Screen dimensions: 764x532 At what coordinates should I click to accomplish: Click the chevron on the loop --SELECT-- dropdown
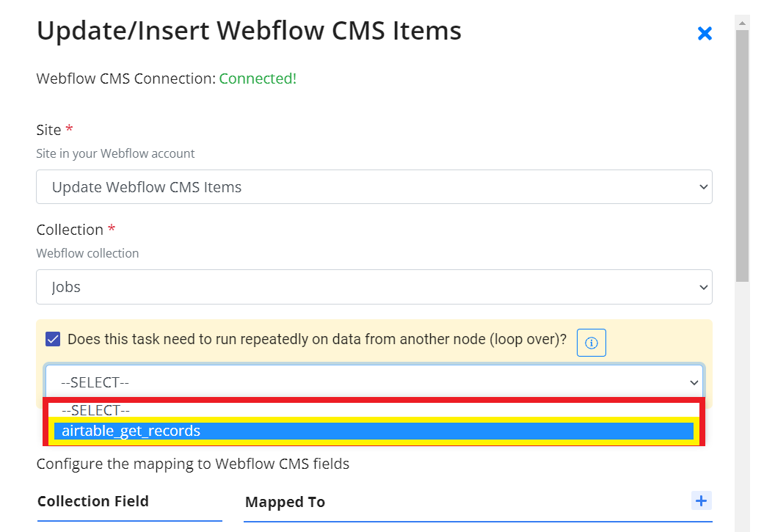694,382
